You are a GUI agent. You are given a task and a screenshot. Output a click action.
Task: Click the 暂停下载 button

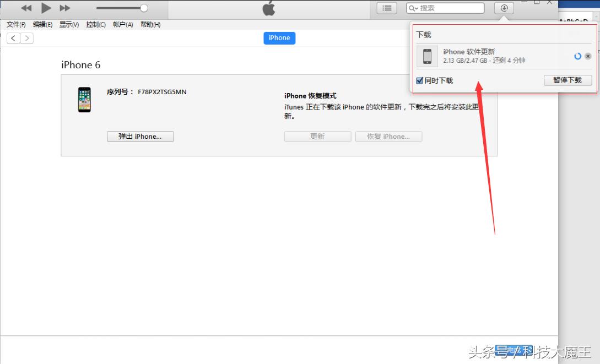pyautogui.click(x=567, y=80)
